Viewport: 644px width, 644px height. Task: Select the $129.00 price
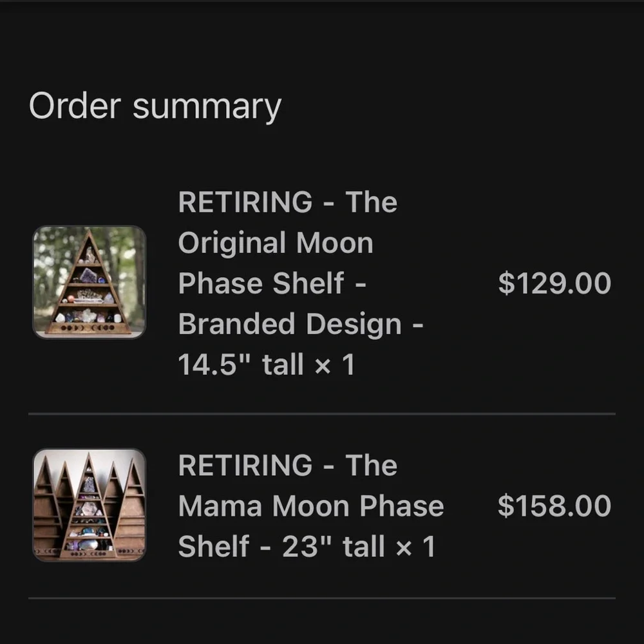[x=554, y=283]
